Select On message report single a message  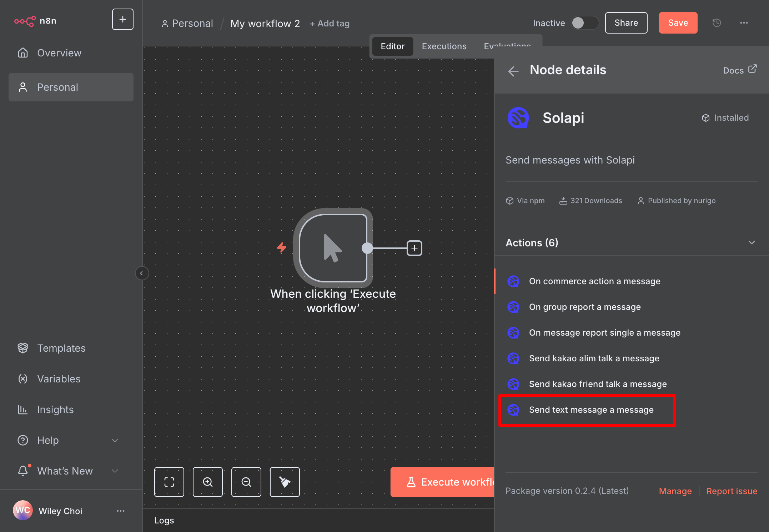point(631,333)
